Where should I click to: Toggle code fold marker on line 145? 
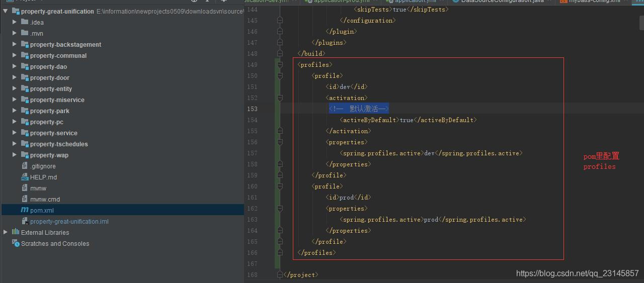280,20
